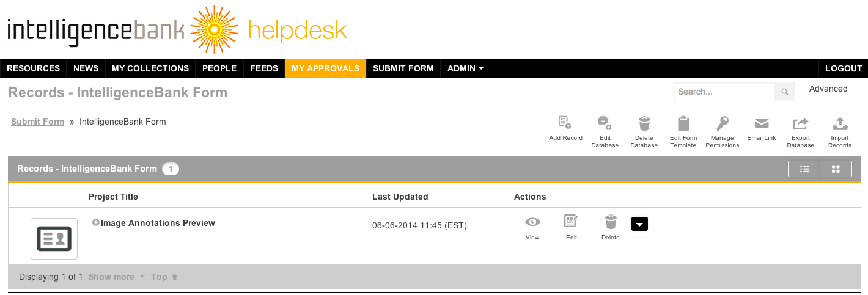Switch to list view layout
This screenshot has height=295, width=868.
click(804, 169)
